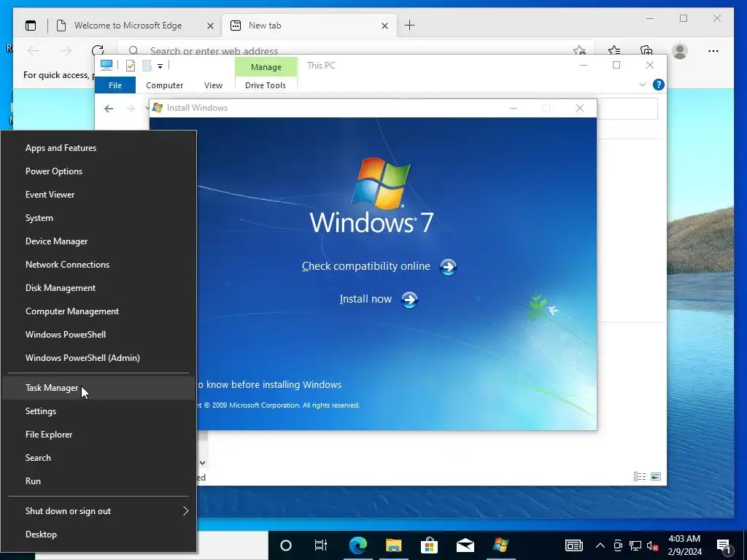The height and width of the screenshot is (560, 747).
Task: Choose Run from Win+X menu
Action: 99,481
